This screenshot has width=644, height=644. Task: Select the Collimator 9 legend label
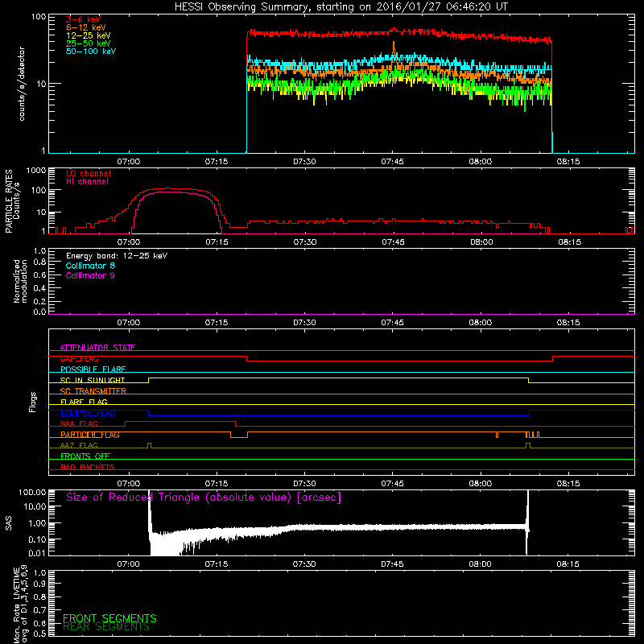coord(90,275)
